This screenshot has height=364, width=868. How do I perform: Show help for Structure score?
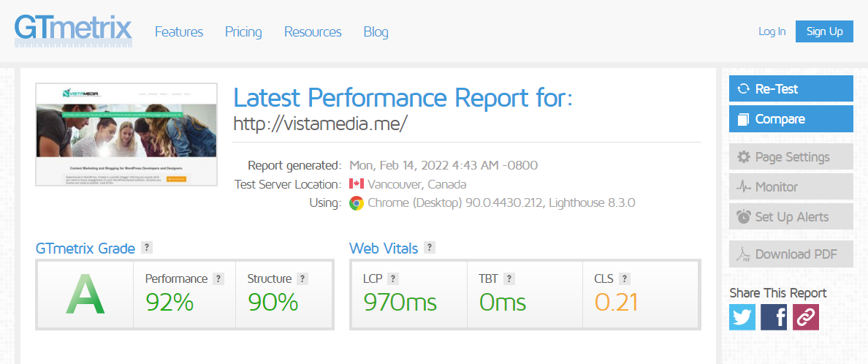(x=302, y=278)
